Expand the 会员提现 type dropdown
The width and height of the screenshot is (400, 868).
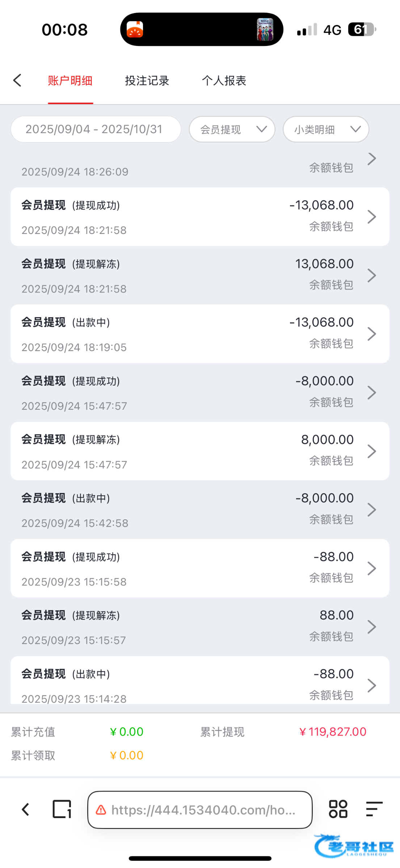[232, 129]
